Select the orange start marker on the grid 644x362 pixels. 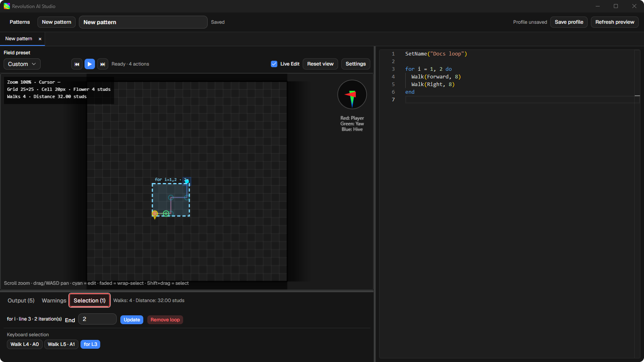tap(155, 214)
